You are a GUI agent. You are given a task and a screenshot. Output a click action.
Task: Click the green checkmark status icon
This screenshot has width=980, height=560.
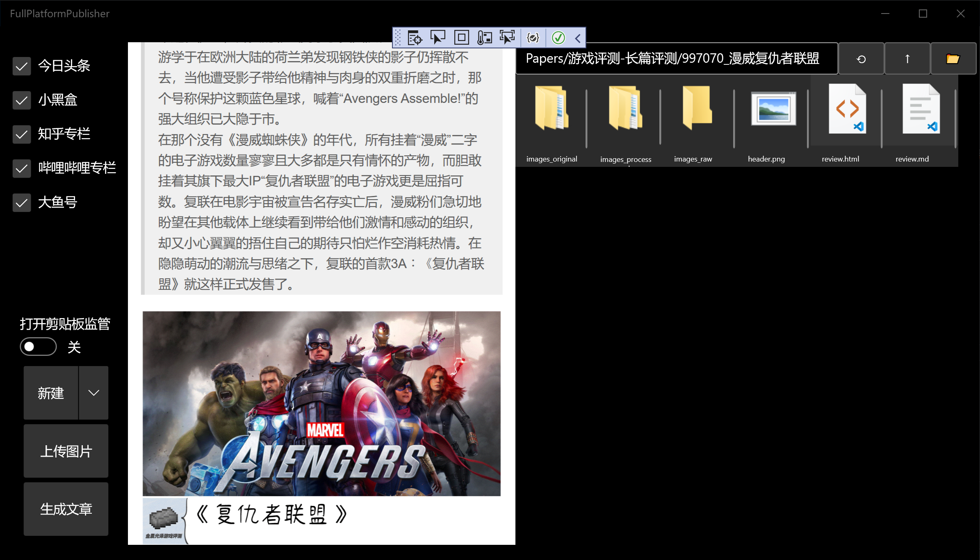pyautogui.click(x=558, y=38)
